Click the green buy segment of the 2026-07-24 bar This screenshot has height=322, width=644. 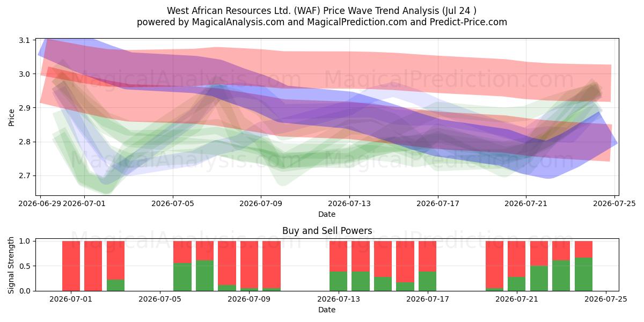pos(583,274)
